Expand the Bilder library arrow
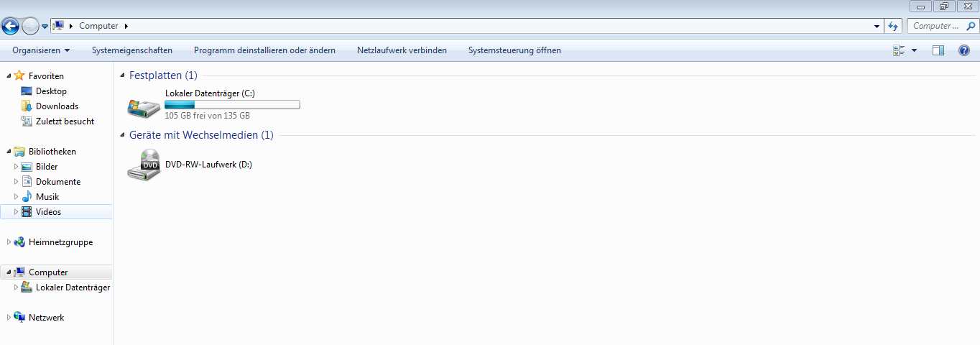Screen dimensions: 980x345 [16, 167]
